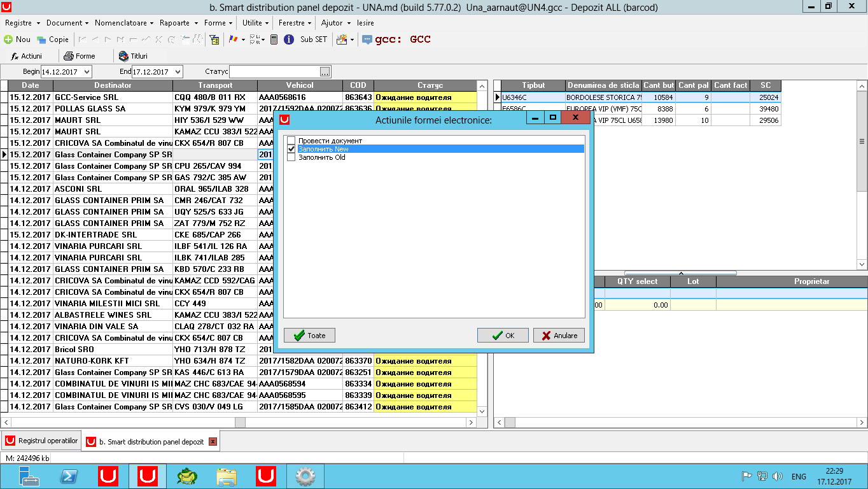Open File Explorer from the taskbar

tap(227, 476)
